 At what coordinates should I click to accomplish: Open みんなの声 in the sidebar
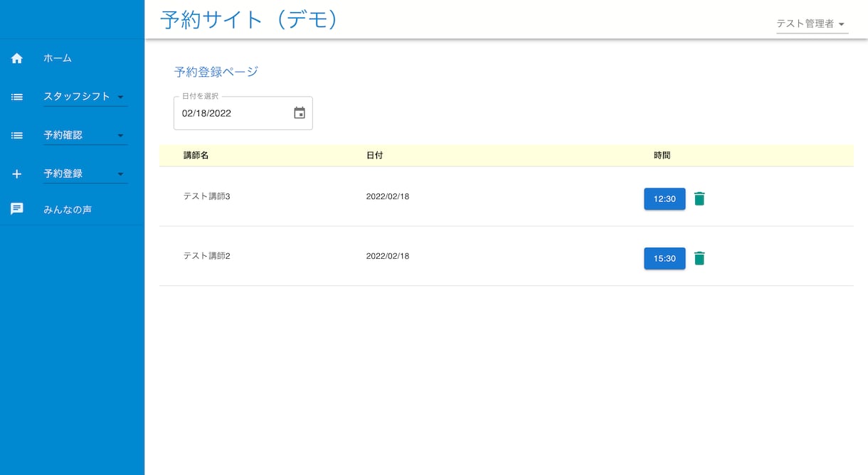[x=68, y=210]
